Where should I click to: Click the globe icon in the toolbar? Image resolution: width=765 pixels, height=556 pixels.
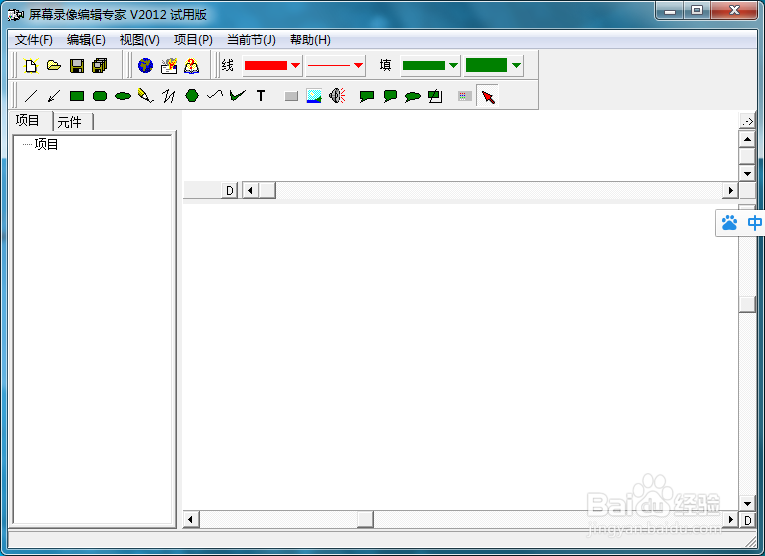[145, 65]
